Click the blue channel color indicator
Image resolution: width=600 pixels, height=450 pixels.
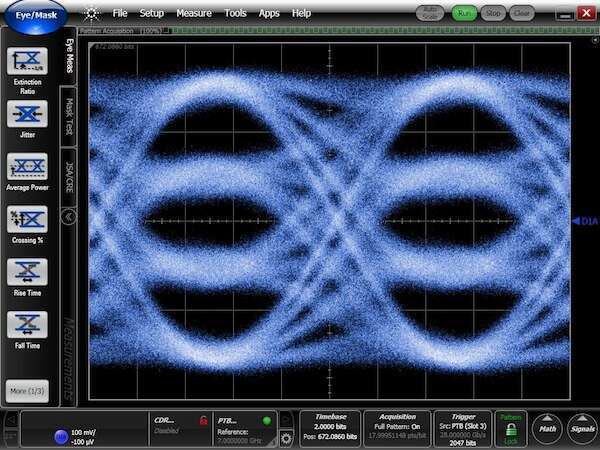(60, 436)
